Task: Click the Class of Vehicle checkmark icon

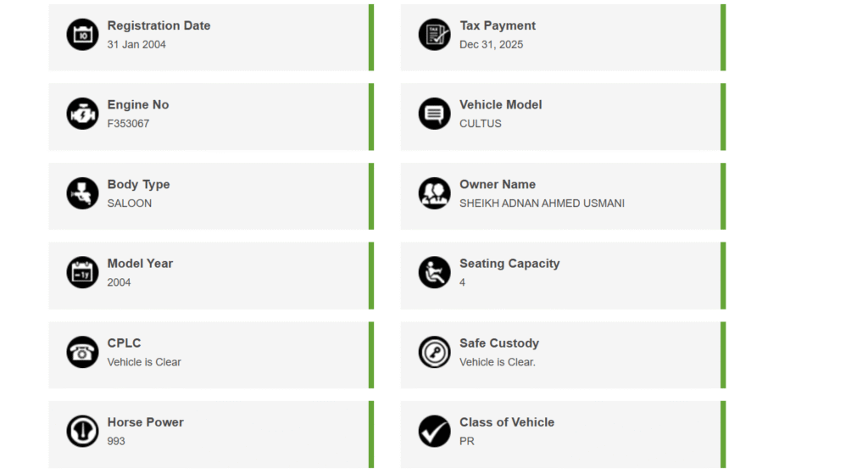Action: click(x=434, y=431)
